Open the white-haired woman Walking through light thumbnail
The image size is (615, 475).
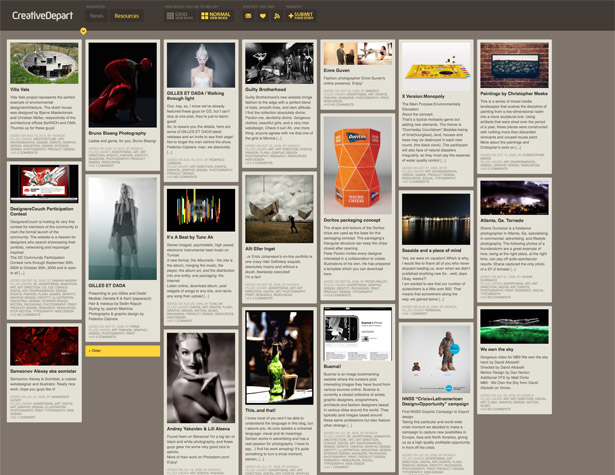click(x=201, y=65)
